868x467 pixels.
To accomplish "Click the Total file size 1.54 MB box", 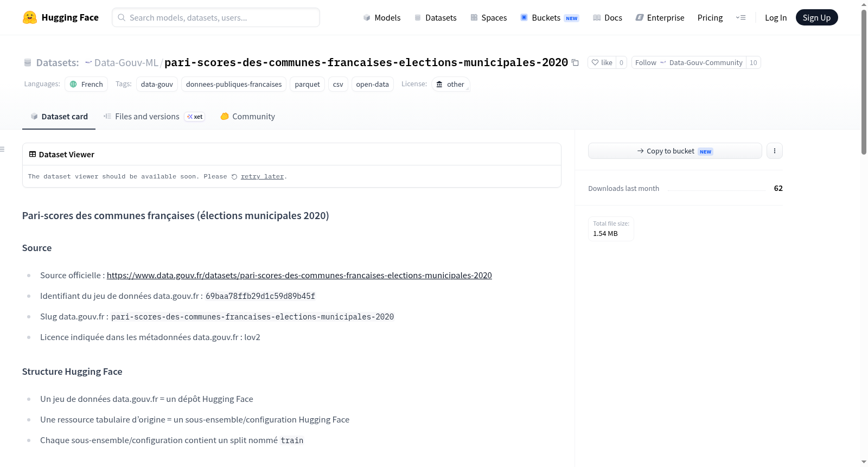I will point(611,229).
